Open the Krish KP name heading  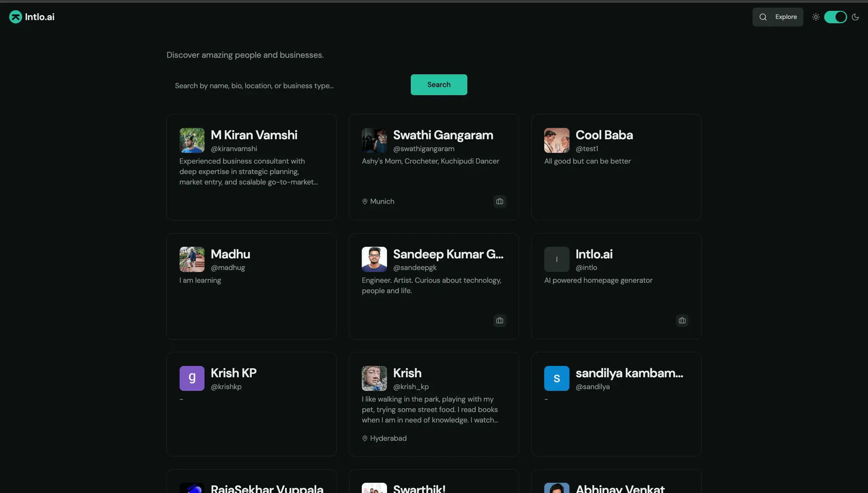[234, 373]
